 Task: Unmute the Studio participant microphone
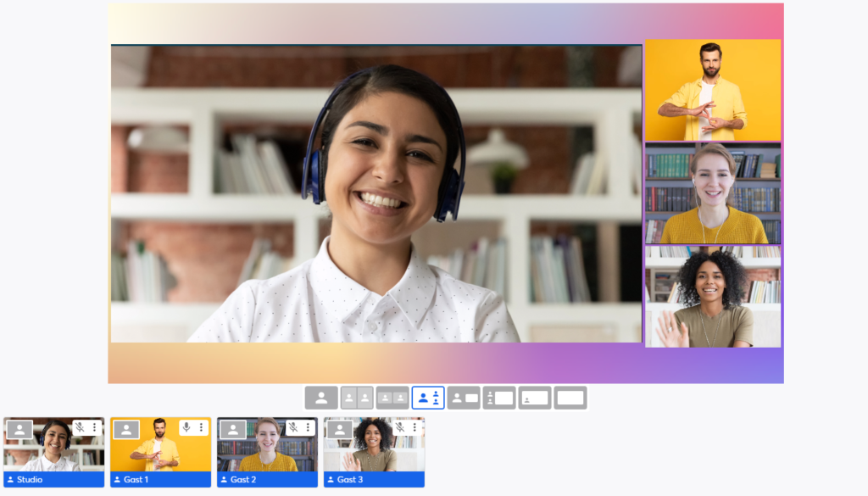pyautogui.click(x=80, y=428)
